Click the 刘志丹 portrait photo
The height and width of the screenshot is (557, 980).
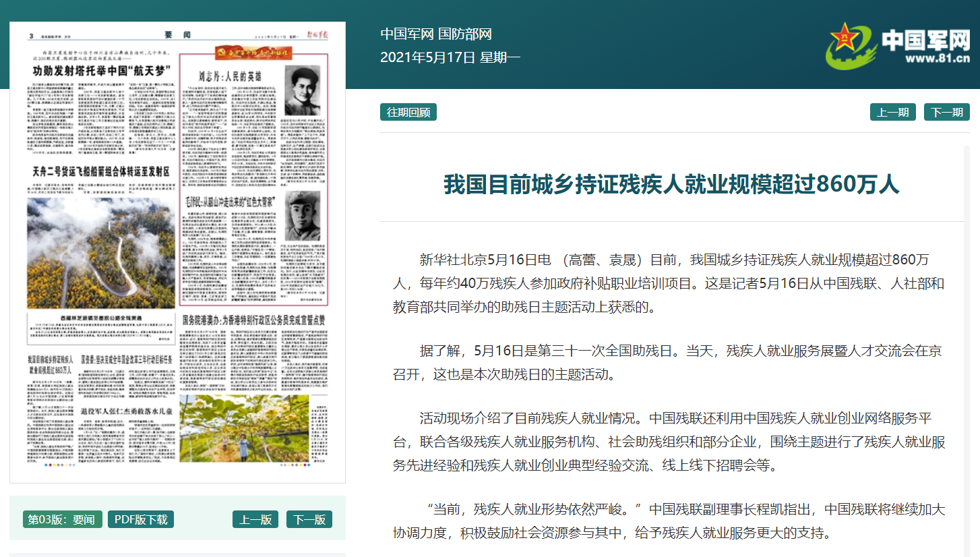tap(302, 90)
